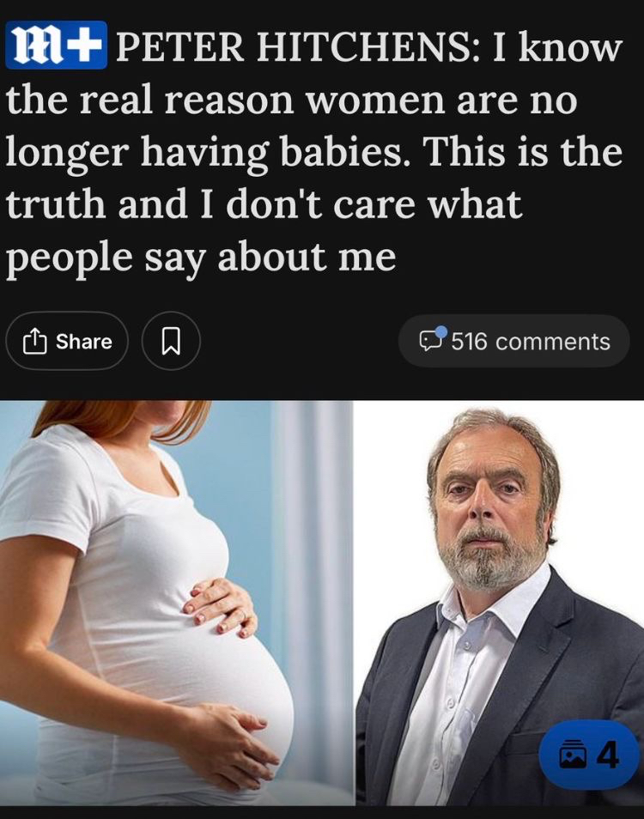Open gallery via the blue 4 badge
This screenshot has height=819, width=644.
tap(589, 755)
